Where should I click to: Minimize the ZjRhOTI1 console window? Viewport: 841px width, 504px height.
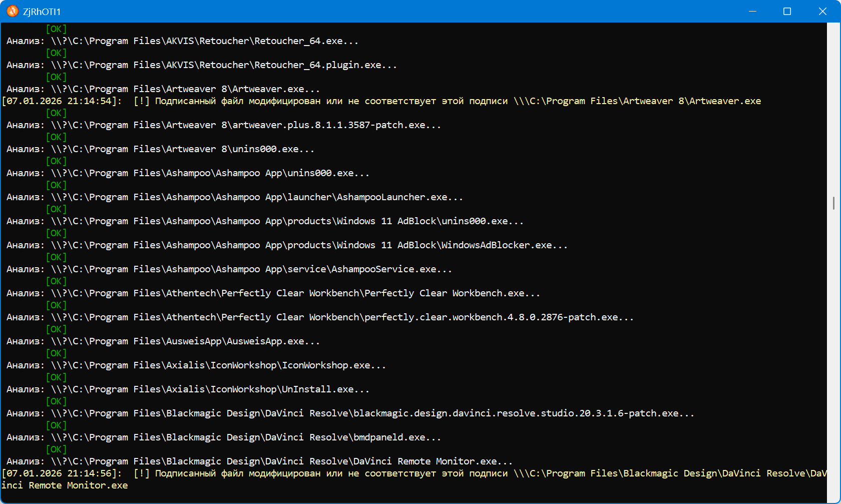coord(752,11)
